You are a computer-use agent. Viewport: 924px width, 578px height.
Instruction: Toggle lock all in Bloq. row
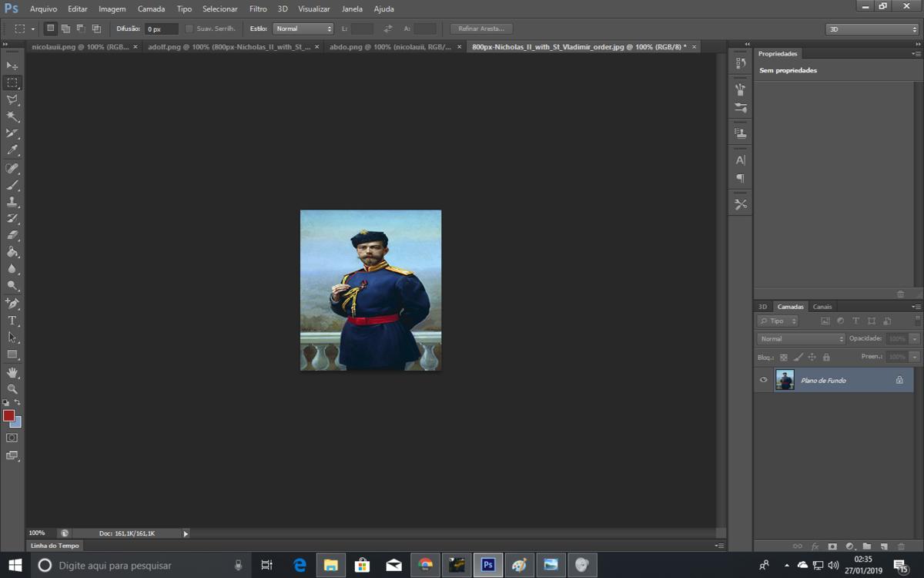[826, 358]
